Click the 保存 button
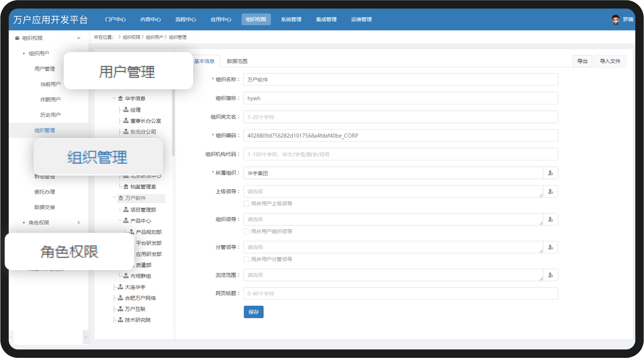 click(254, 312)
